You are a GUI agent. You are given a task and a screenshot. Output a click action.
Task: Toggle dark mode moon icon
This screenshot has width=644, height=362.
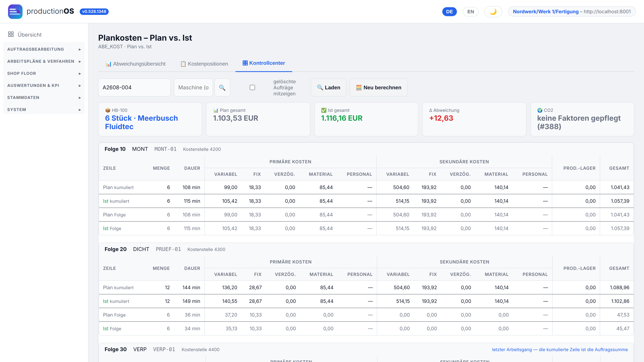[493, 11]
